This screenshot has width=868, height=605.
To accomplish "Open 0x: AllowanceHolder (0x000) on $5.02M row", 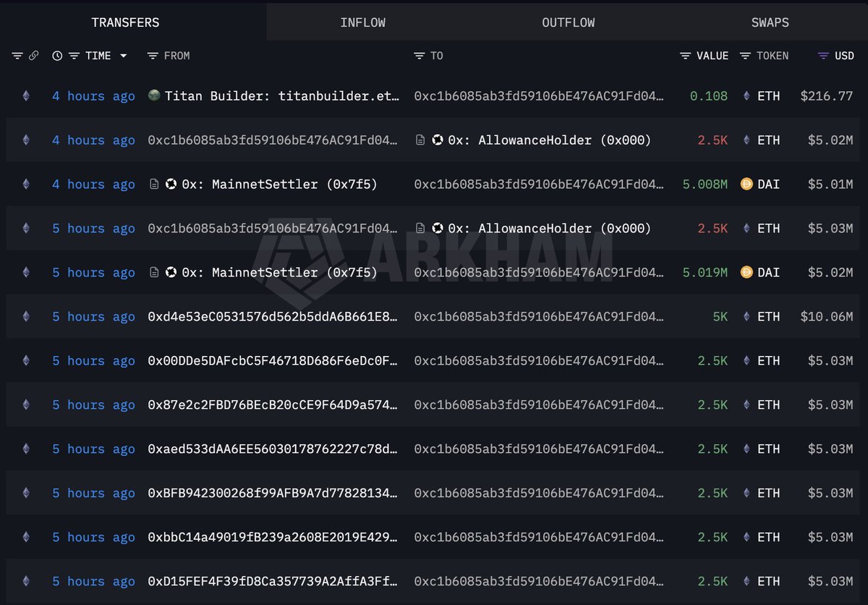I will coord(550,140).
